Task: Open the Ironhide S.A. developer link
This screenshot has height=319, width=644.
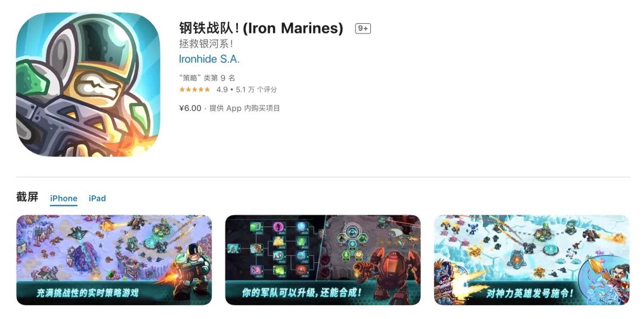Action: pos(209,59)
